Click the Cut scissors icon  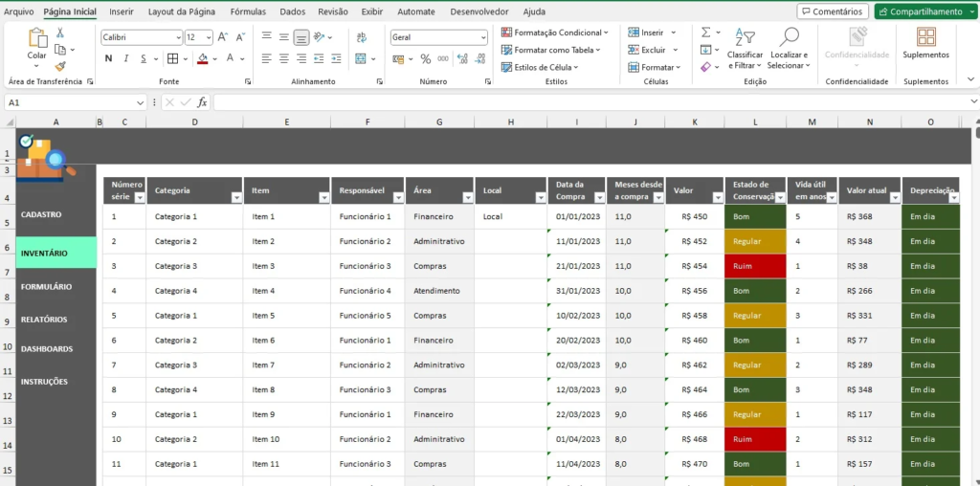tap(60, 33)
